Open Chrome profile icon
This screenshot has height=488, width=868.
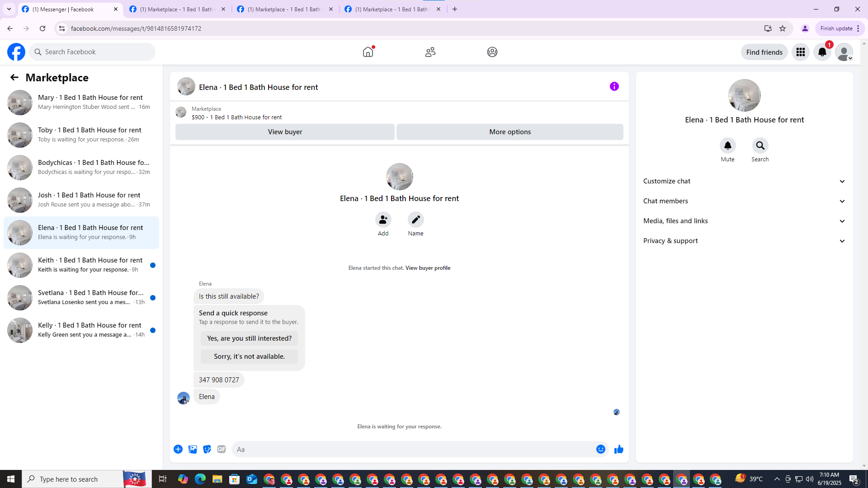tap(805, 28)
